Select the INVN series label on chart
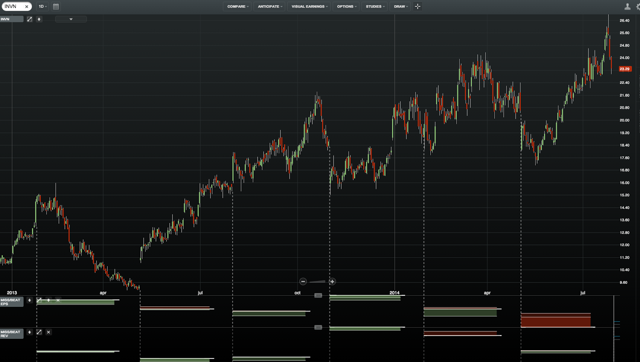This screenshot has height=362, width=640. tap(11, 19)
